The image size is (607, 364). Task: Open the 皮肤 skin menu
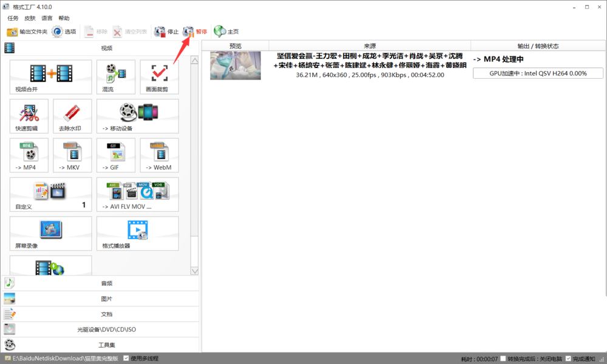click(30, 18)
